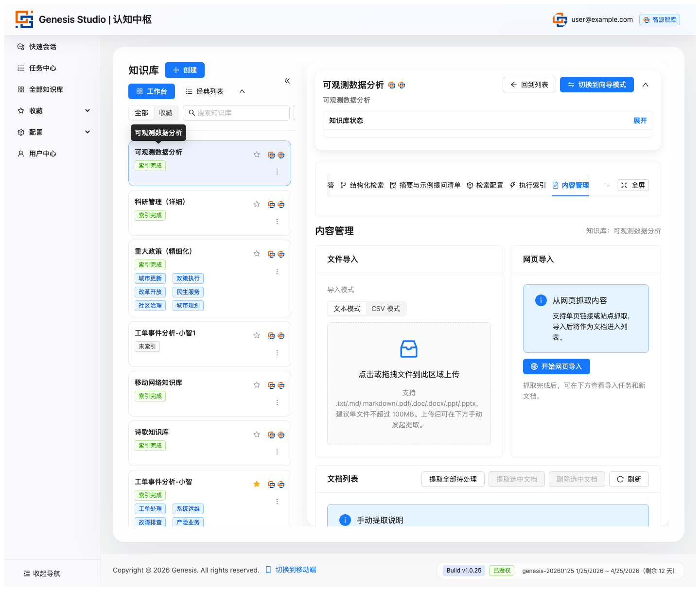This screenshot has height=591, width=700.
Task: Expand the 收藏 sidebar section
Action: click(x=87, y=110)
